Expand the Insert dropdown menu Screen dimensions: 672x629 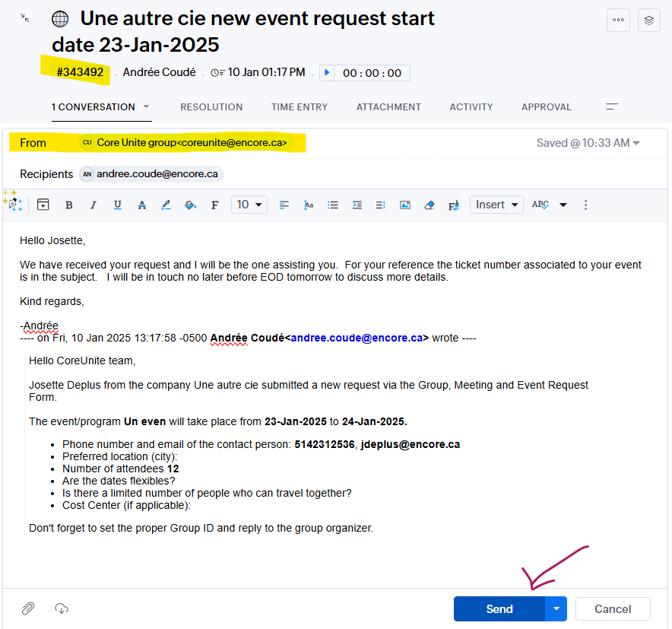pyautogui.click(x=497, y=205)
